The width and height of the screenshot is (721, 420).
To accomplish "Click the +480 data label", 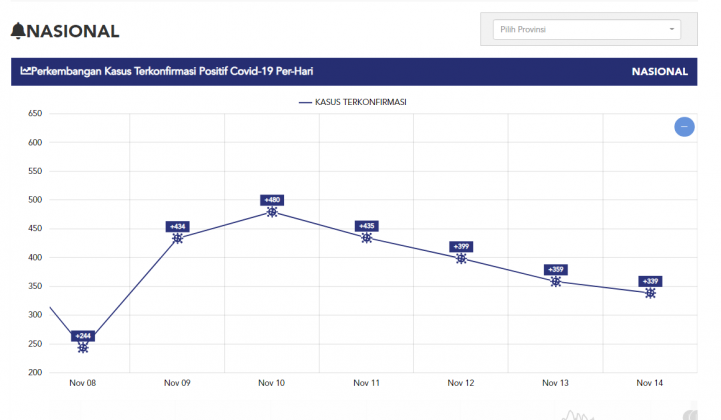I will point(272,200).
